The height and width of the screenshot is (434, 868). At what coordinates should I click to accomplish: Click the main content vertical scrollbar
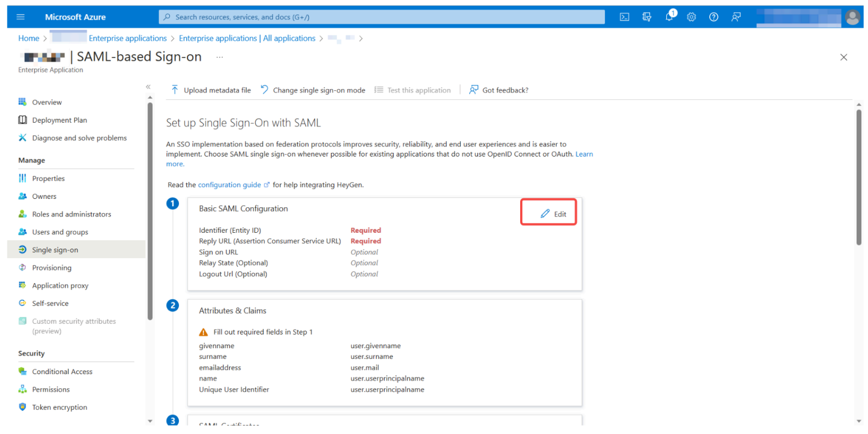[x=859, y=176]
